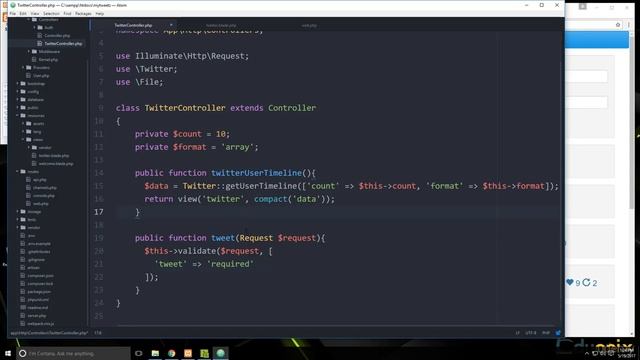Click the assets folder icon
This screenshot has width=640, height=360.
29,123
